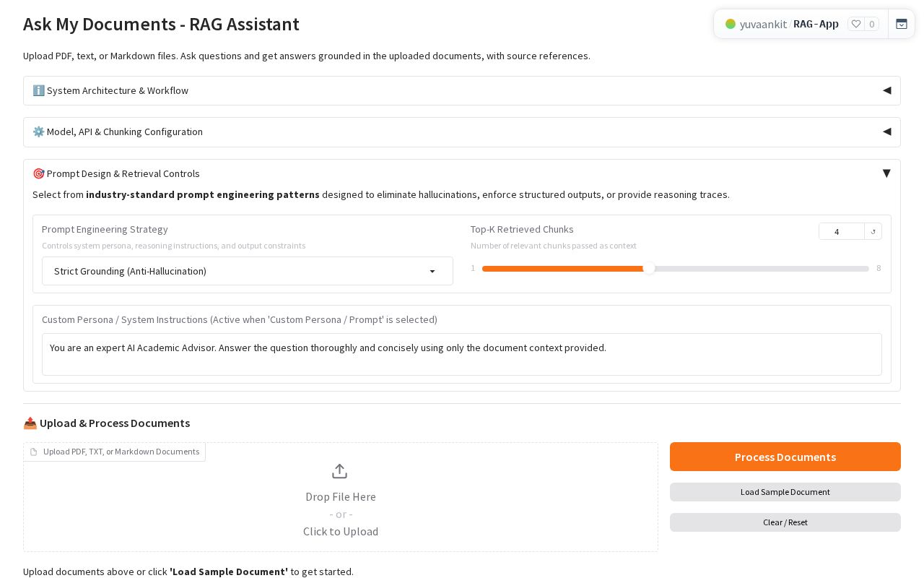Open the space menu icon at top right
The width and height of the screenshot is (924, 578).
pos(902,24)
